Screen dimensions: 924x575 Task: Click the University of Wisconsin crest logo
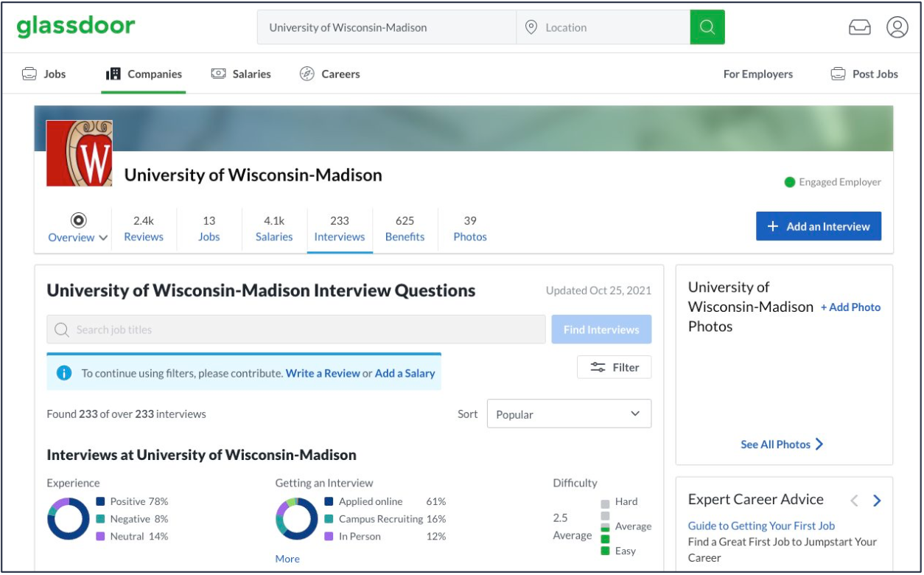[x=80, y=153]
